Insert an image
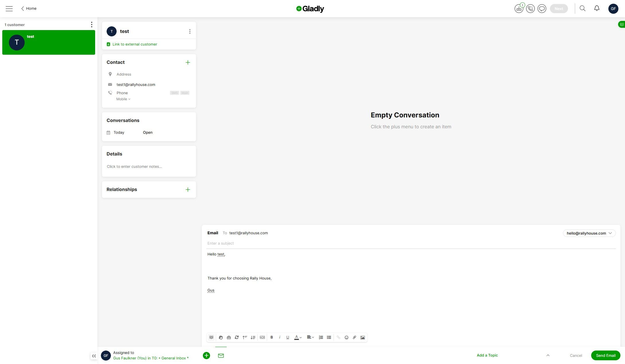The height and width of the screenshot is (364, 625). coord(363,337)
